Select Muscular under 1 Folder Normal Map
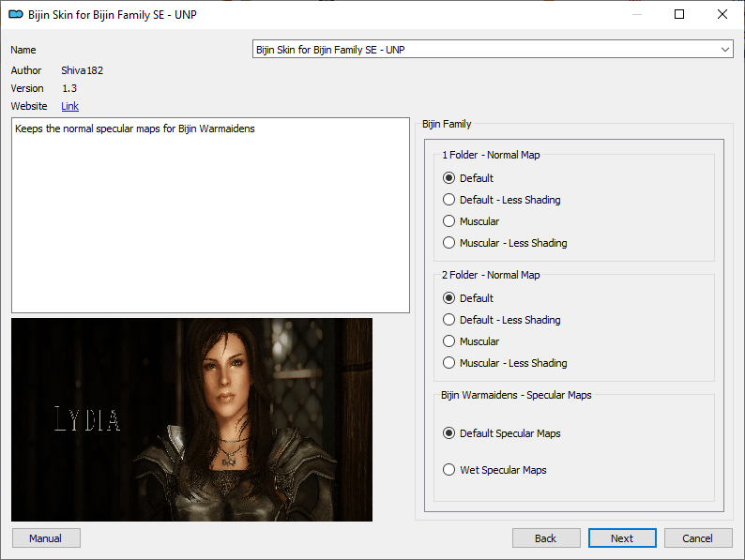Screen dimensions: 745x560 pyautogui.click(x=471, y=221)
